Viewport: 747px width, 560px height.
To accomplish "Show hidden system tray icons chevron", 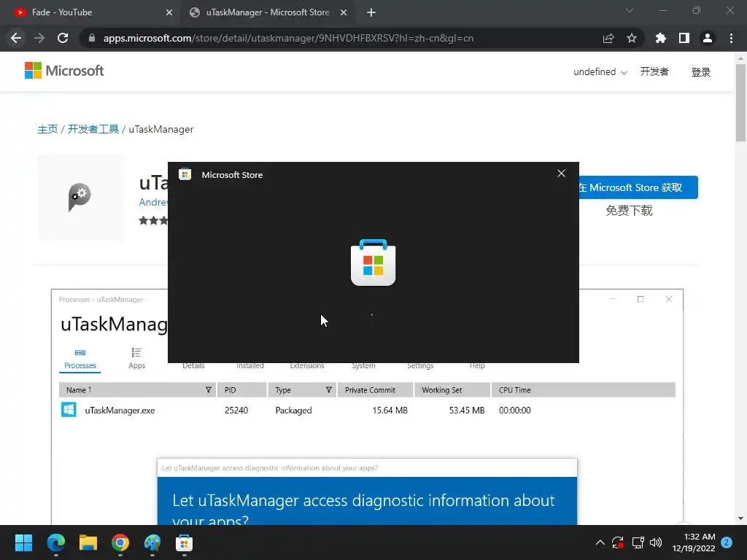I will coord(600,542).
